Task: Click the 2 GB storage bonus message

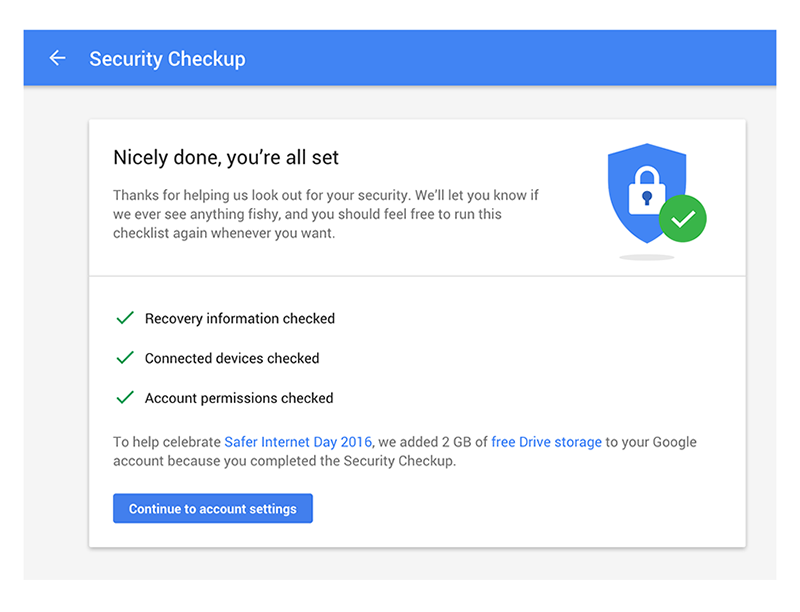Action: click(405, 451)
